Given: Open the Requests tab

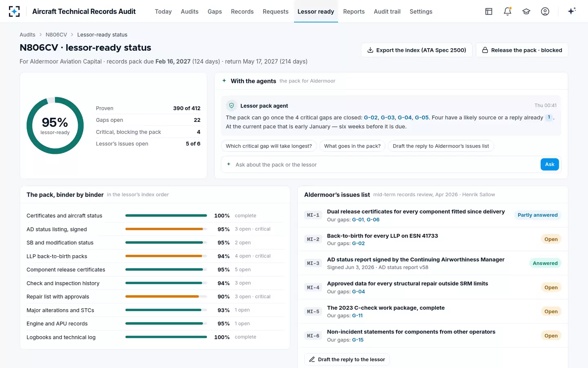Looking at the screenshot, I should pos(276,11).
